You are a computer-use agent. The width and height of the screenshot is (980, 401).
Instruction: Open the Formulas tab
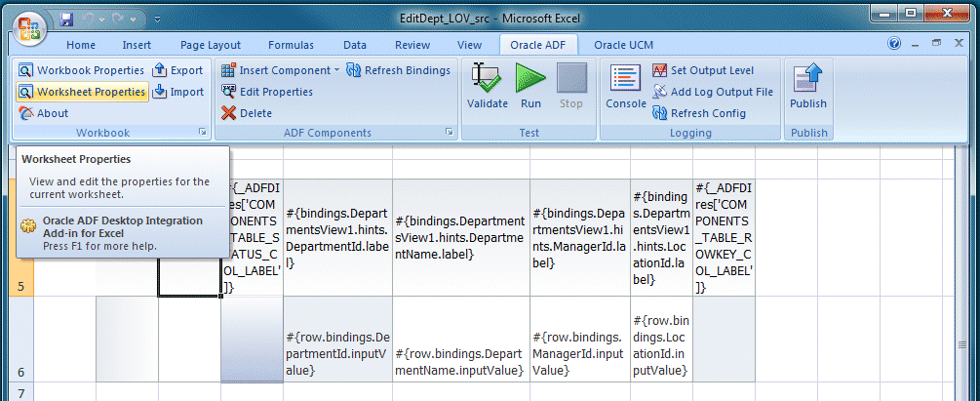(292, 45)
